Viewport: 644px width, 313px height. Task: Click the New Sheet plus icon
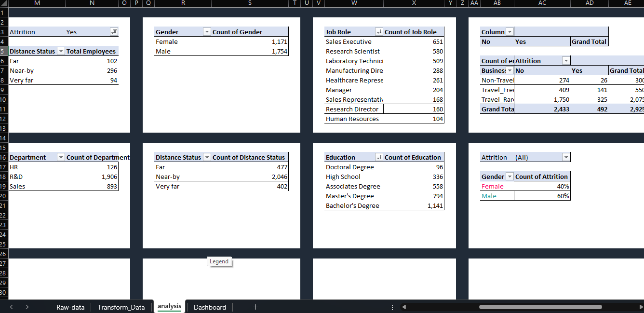(255, 307)
